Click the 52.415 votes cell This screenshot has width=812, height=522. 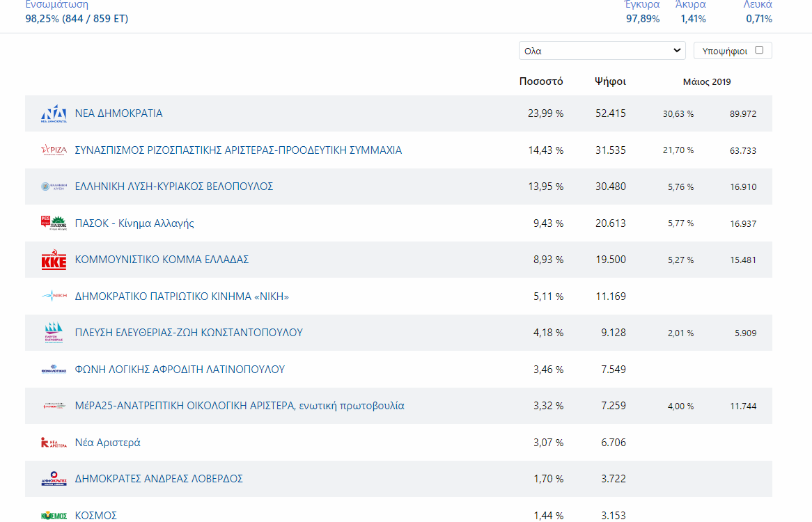pyautogui.click(x=611, y=113)
